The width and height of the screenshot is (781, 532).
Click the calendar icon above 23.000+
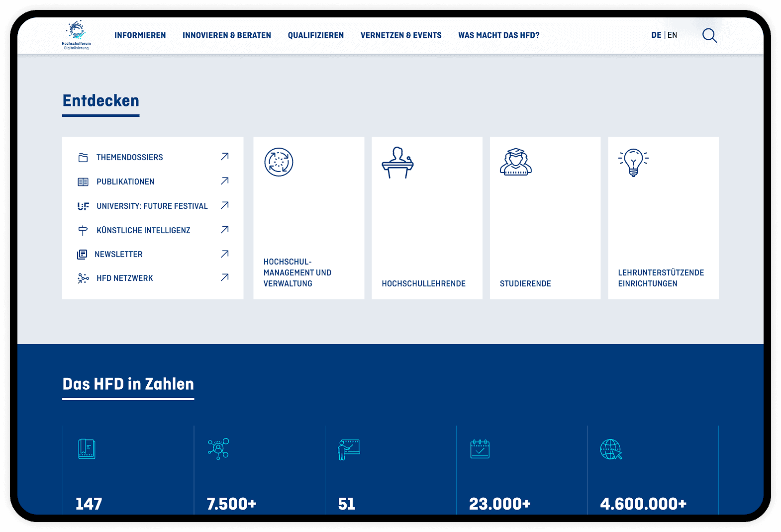[x=480, y=449]
